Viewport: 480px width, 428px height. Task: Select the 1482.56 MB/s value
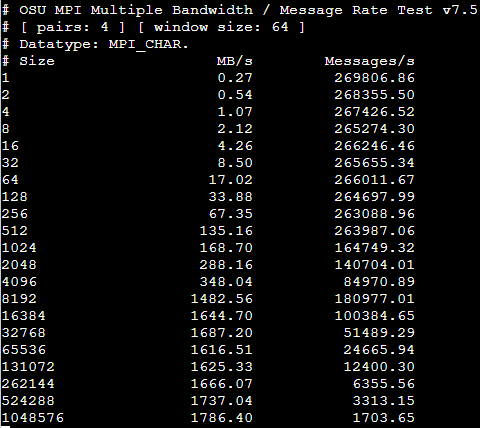pos(221,299)
